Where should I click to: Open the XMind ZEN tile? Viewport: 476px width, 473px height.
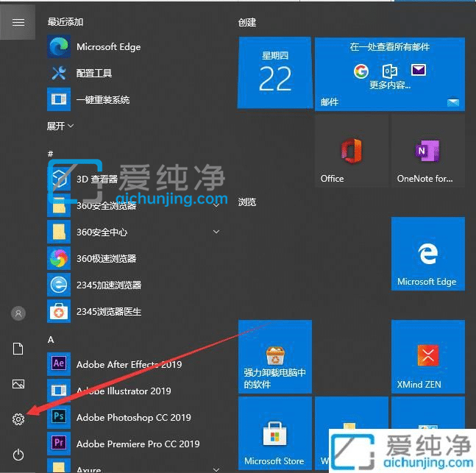pyautogui.click(x=428, y=357)
